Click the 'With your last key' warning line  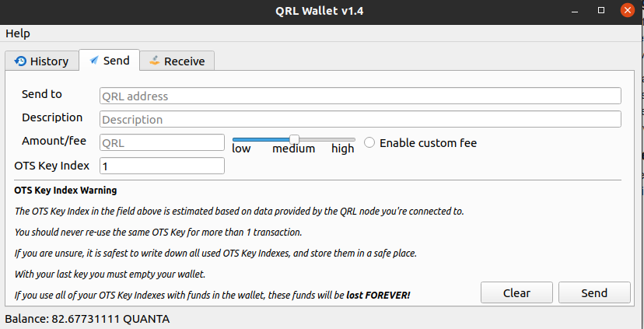tap(110, 274)
